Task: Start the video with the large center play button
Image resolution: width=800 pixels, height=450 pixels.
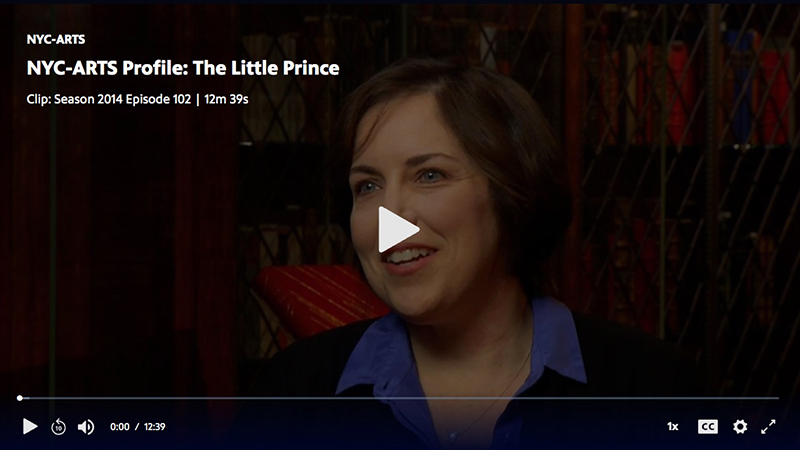Action: pos(398,230)
